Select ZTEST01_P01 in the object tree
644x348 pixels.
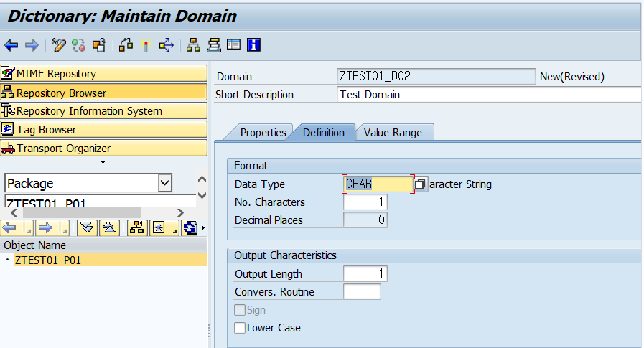[47, 260]
